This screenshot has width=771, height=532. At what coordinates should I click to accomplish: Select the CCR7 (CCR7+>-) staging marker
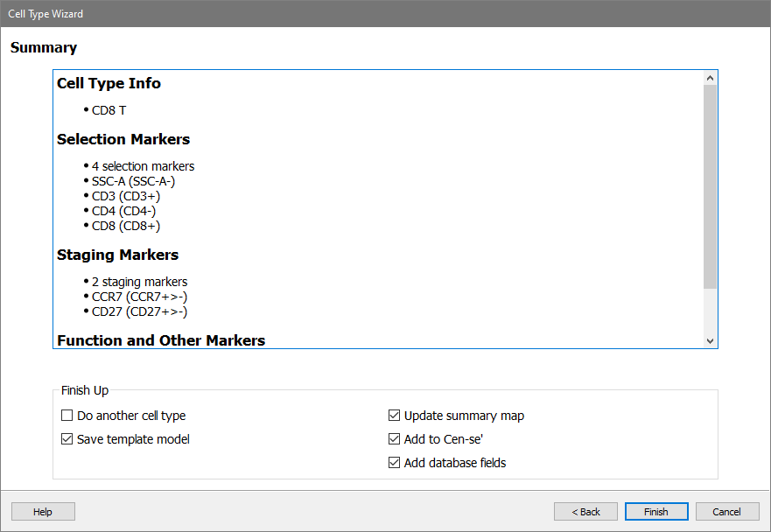139,297
